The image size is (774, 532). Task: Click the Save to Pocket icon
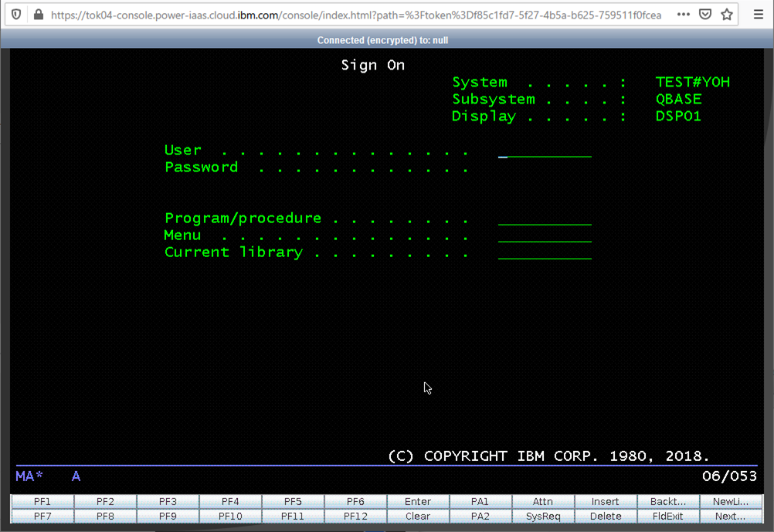[705, 15]
